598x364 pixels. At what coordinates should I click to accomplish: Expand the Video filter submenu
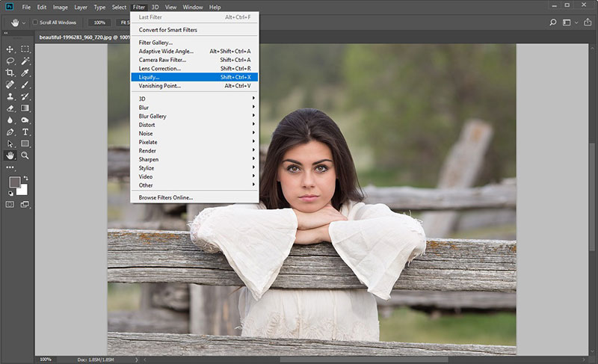coord(194,176)
